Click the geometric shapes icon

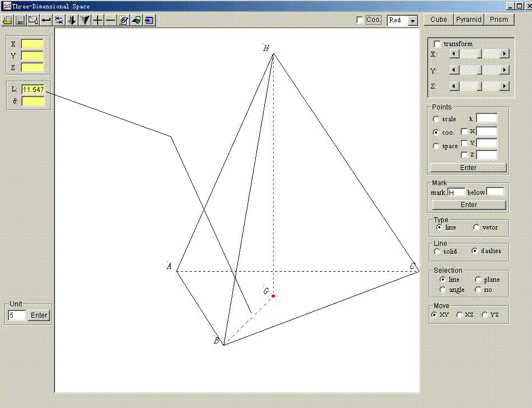point(136,20)
